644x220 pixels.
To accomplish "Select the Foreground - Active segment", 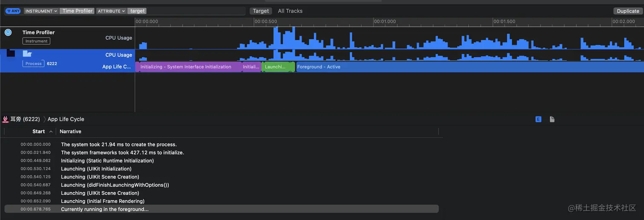I will pyautogui.click(x=470, y=67).
